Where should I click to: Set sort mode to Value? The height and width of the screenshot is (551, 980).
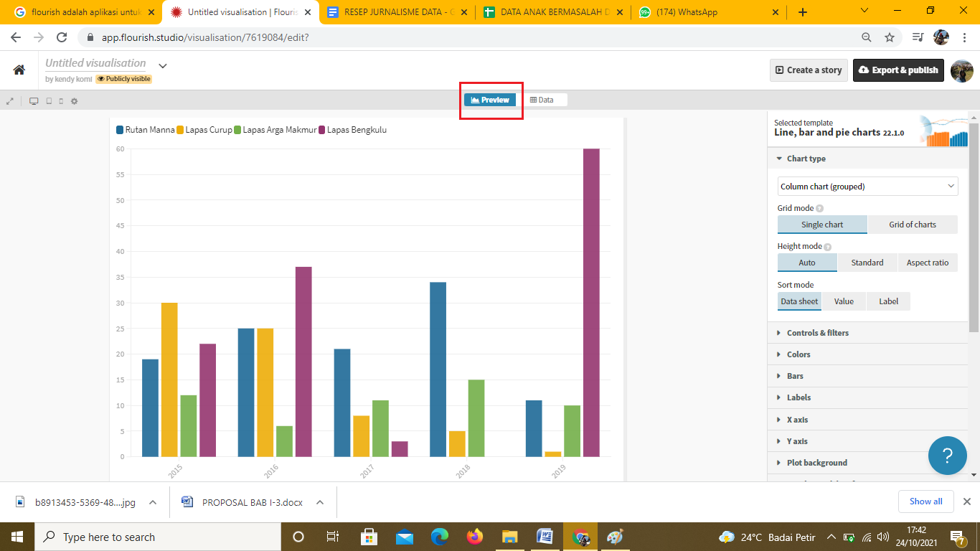(x=844, y=301)
